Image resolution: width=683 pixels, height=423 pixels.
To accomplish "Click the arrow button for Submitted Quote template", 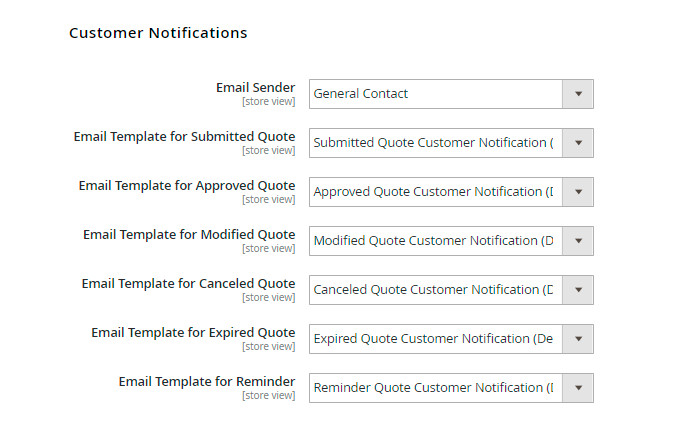I will [578, 143].
